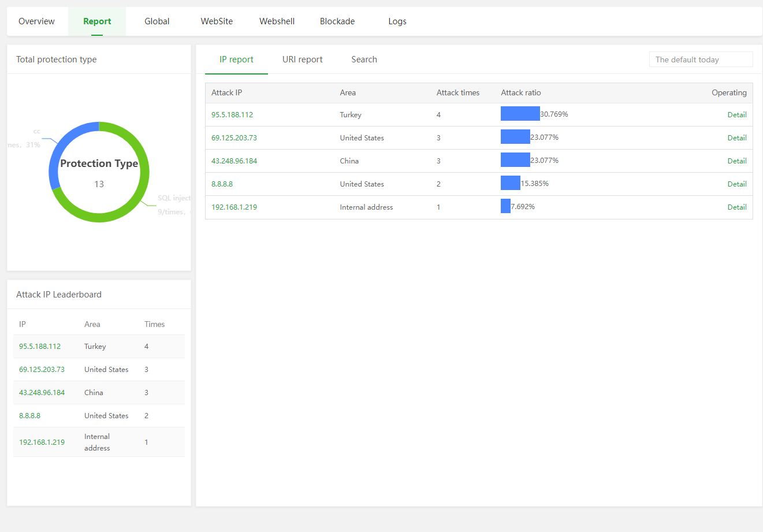Click Detail link for 8.8.8.8
Viewport: 763px width, 532px height.
[x=736, y=184]
